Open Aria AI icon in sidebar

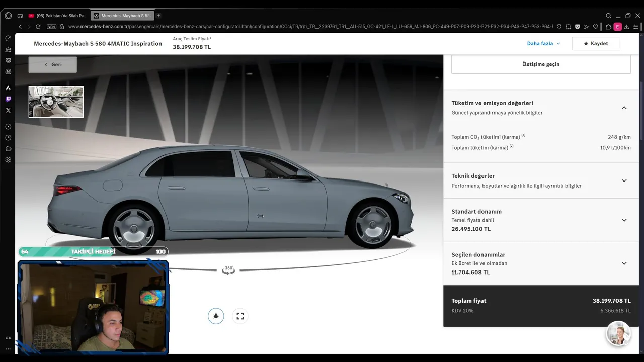point(8,88)
